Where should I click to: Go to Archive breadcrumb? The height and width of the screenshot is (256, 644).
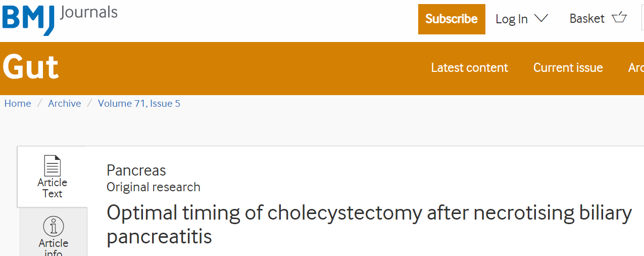pyautogui.click(x=65, y=103)
